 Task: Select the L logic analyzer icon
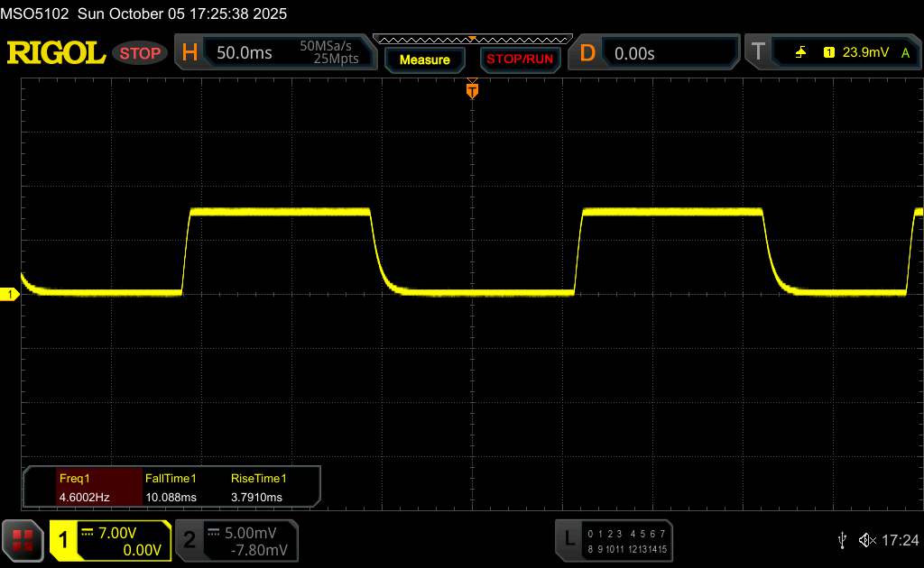(568, 539)
